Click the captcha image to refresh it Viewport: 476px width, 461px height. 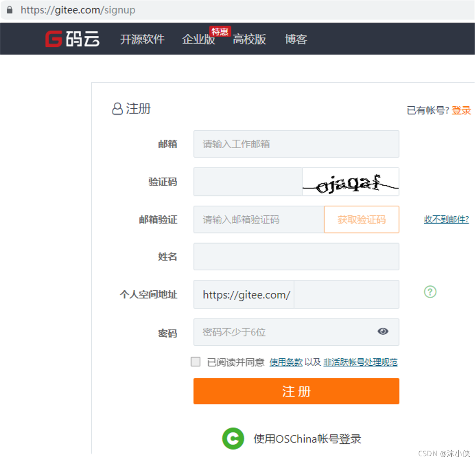(x=351, y=182)
